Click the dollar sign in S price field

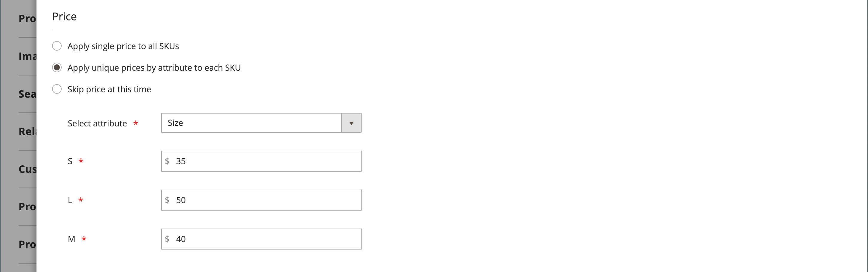point(167,161)
